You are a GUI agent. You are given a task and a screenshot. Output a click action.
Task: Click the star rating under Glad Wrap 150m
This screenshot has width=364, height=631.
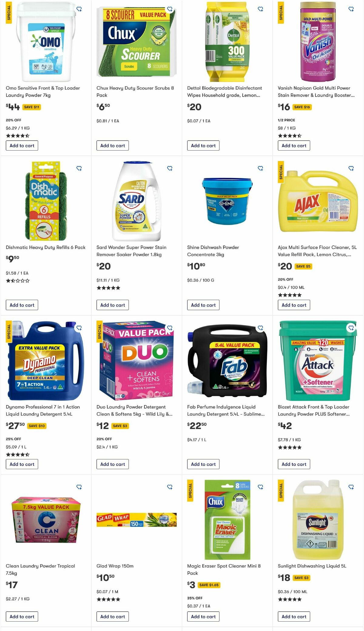click(109, 599)
